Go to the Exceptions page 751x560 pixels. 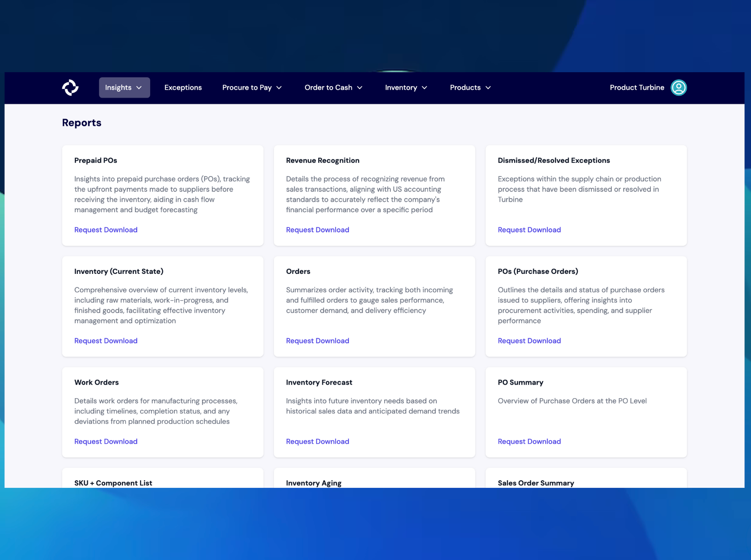[x=183, y=87]
